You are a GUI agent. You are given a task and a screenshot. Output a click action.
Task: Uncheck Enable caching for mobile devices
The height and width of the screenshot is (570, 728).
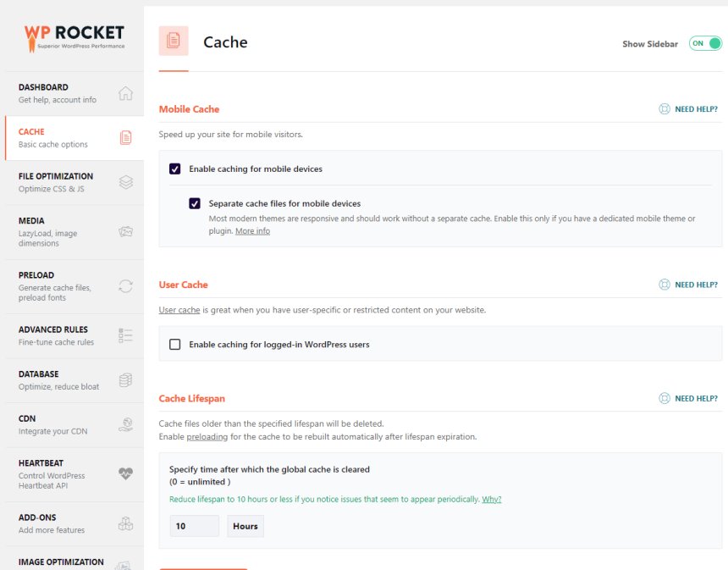pyautogui.click(x=175, y=169)
